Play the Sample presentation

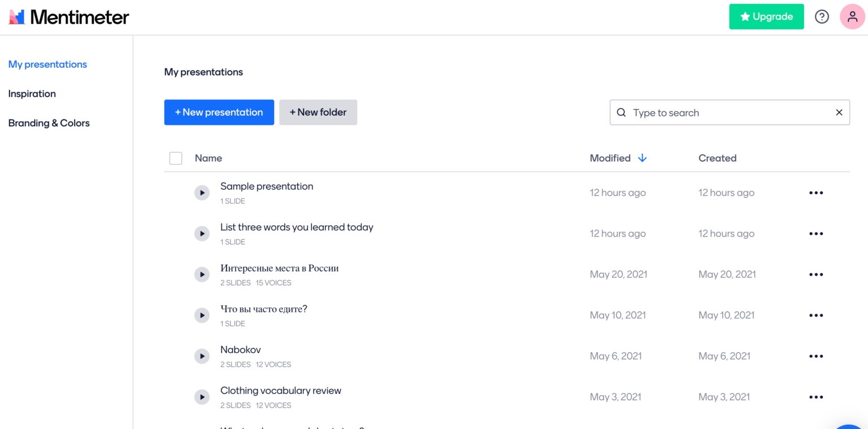[x=202, y=192]
